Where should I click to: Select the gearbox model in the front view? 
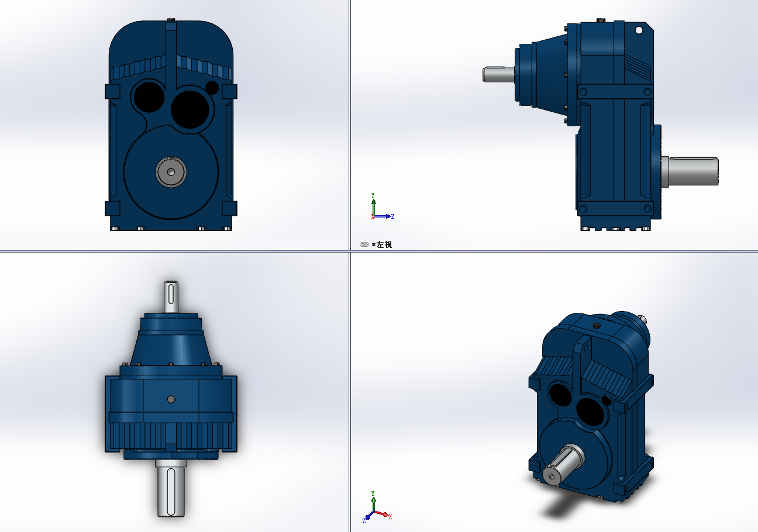coord(171,125)
